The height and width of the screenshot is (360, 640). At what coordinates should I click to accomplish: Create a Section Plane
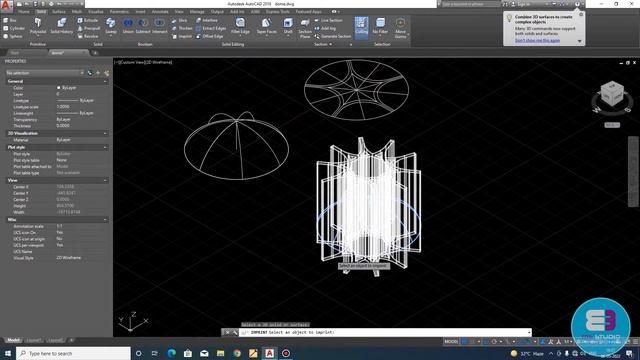click(304, 28)
